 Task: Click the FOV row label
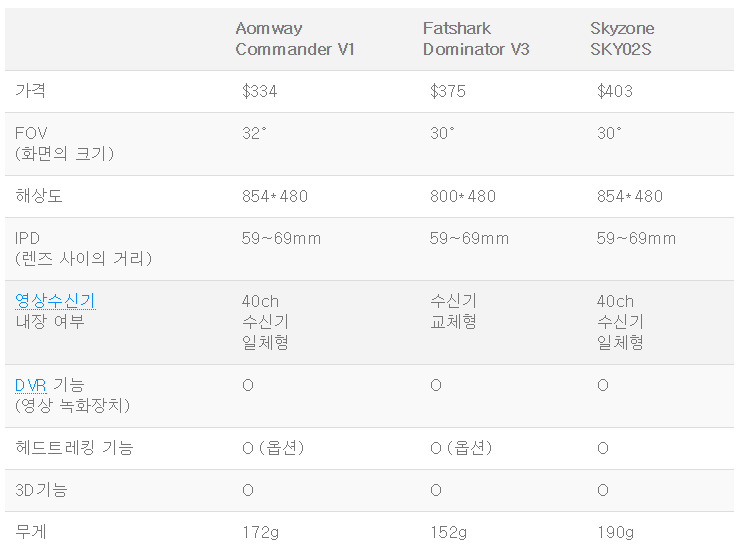[31, 133]
